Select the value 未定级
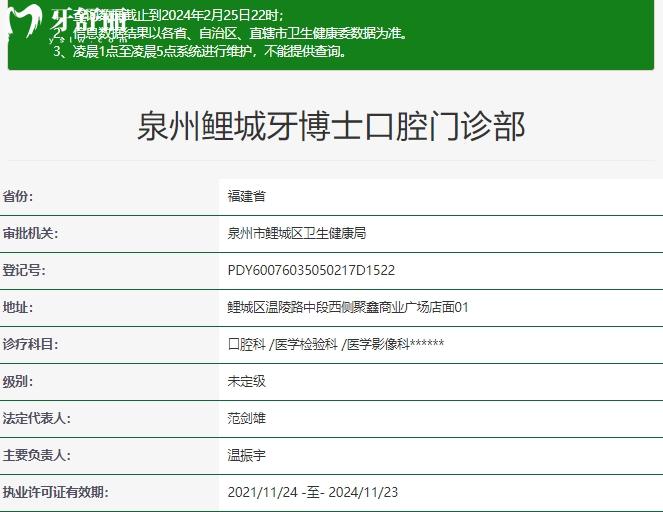 coord(247,381)
